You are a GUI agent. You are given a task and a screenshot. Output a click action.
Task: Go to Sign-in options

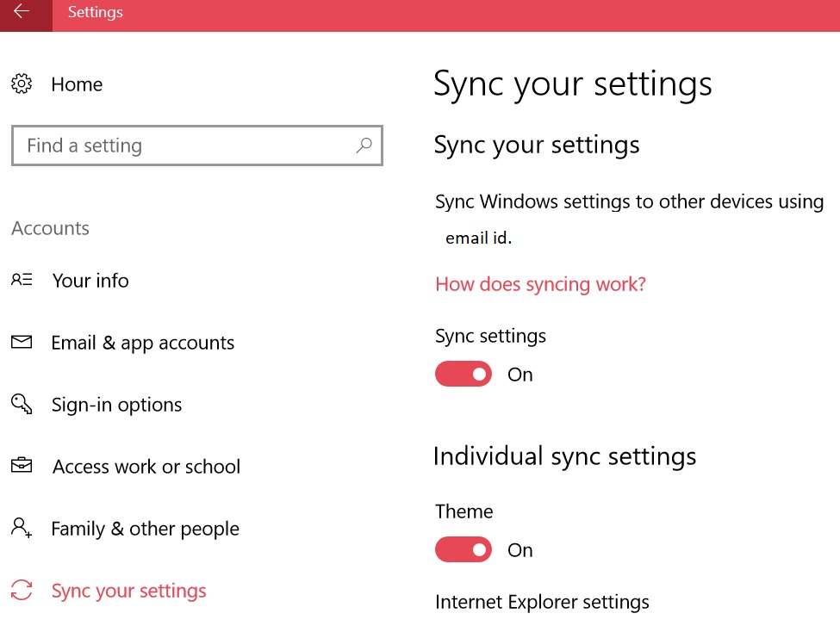pos(117,405)
